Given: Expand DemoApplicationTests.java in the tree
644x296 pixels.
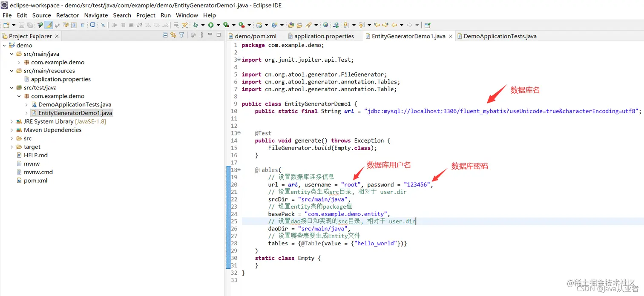Looking at the screenshot, I should [26, 104].
